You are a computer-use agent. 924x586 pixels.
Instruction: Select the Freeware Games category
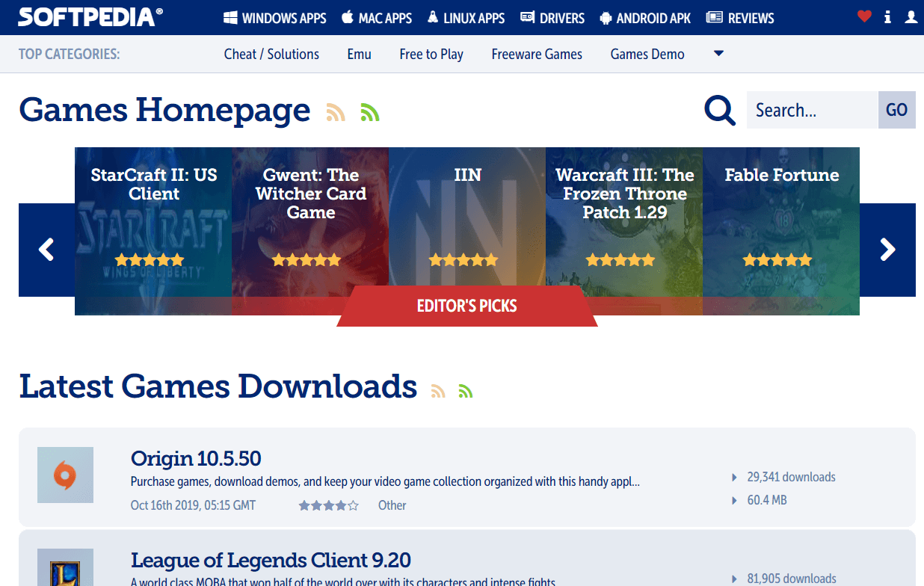tap(536, 53)
